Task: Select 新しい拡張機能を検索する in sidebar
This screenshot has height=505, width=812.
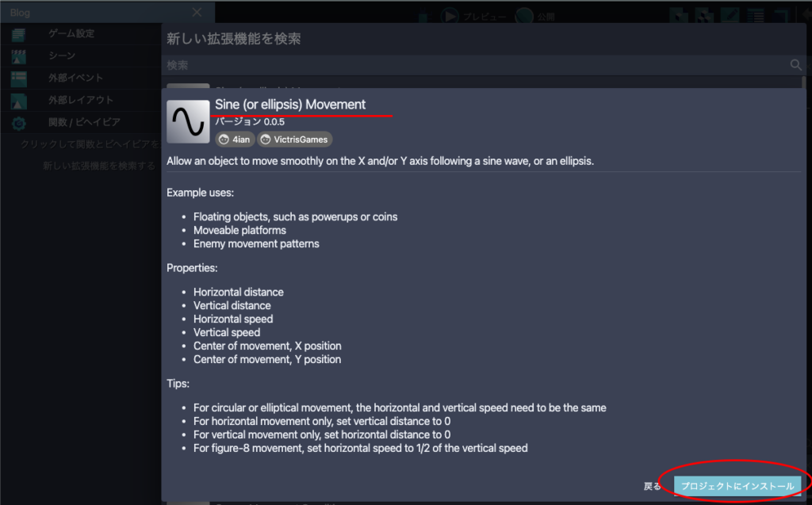Action: click(99, 166)
